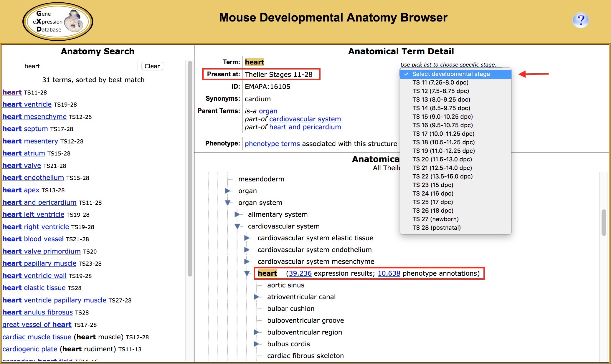Collapse the heart tree node
This screenshot has width=611, height=364.
[x=247, y=273]
